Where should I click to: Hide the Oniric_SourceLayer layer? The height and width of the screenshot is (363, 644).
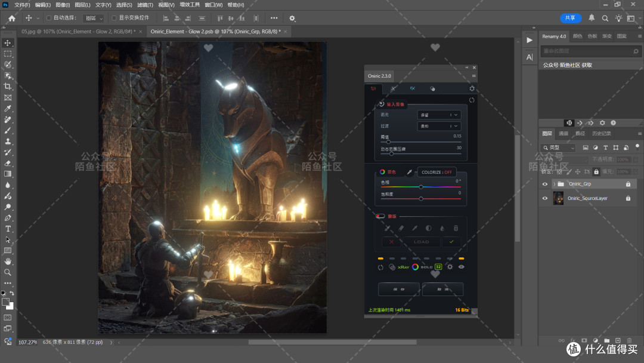[545, 198]
